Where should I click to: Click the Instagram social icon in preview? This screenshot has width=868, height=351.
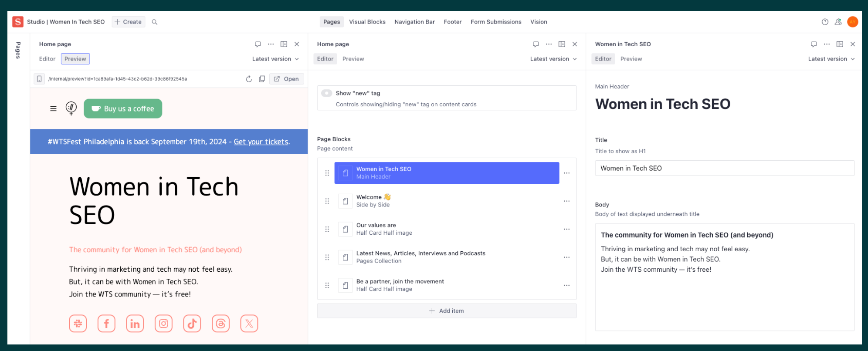coord(163,324)
